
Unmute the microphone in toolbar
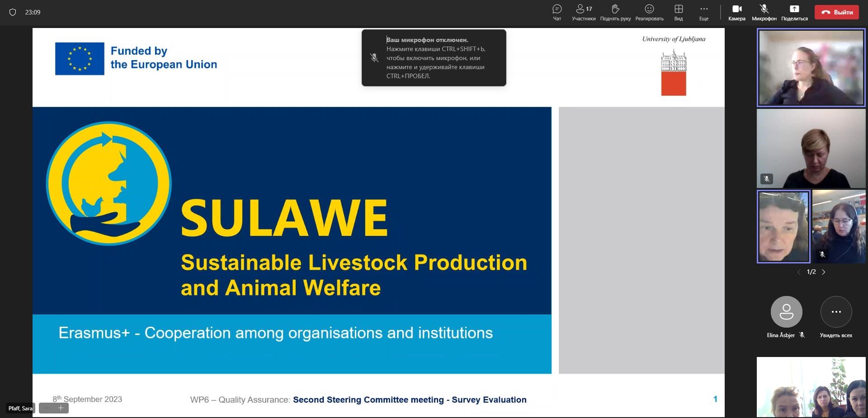coord(764,13)
